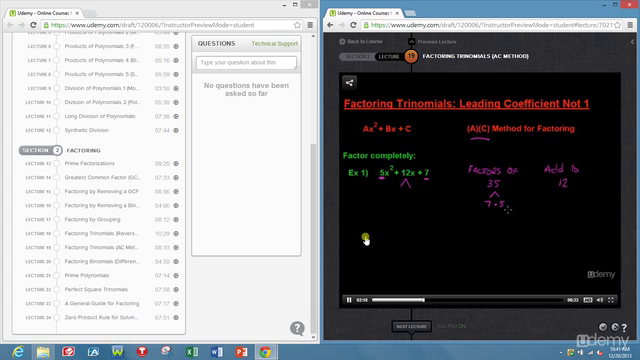Open A General Guide for Factoring

[102, 303]
